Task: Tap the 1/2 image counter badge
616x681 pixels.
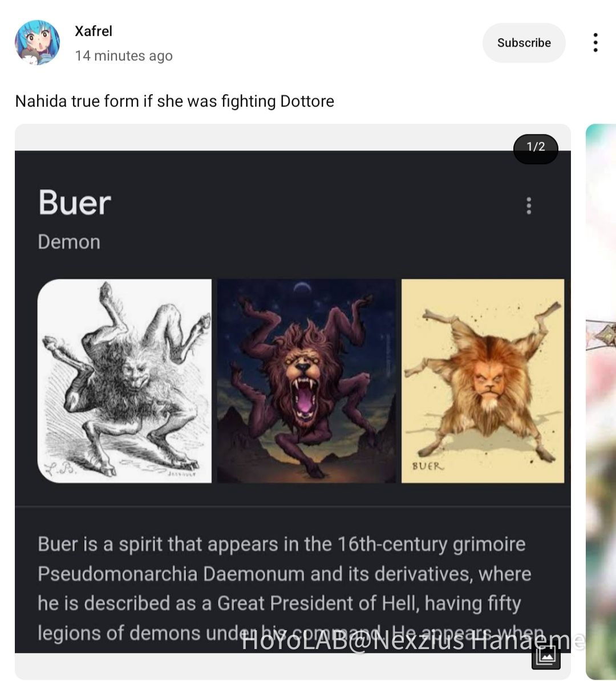Action: pos(536,147)
